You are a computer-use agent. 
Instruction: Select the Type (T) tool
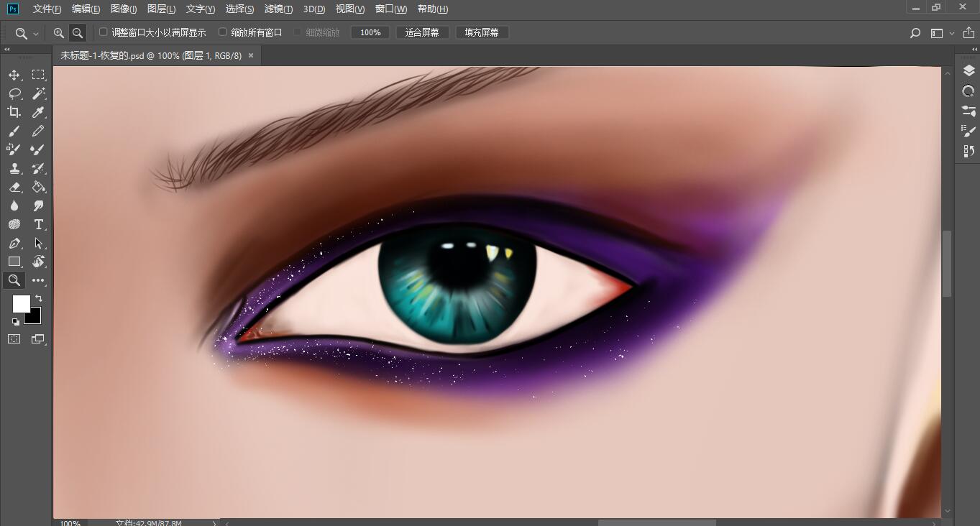[38, 224]
